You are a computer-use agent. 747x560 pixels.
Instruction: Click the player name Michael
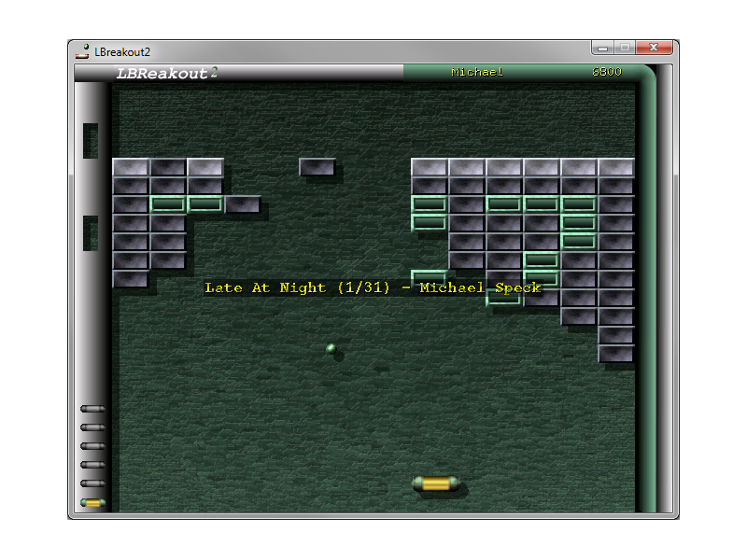coord(476,72)
